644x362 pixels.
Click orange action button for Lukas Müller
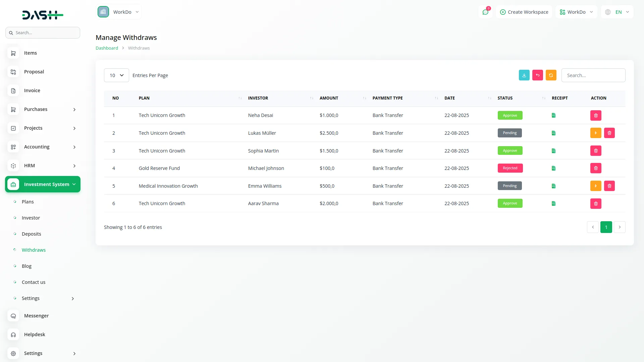596,133
